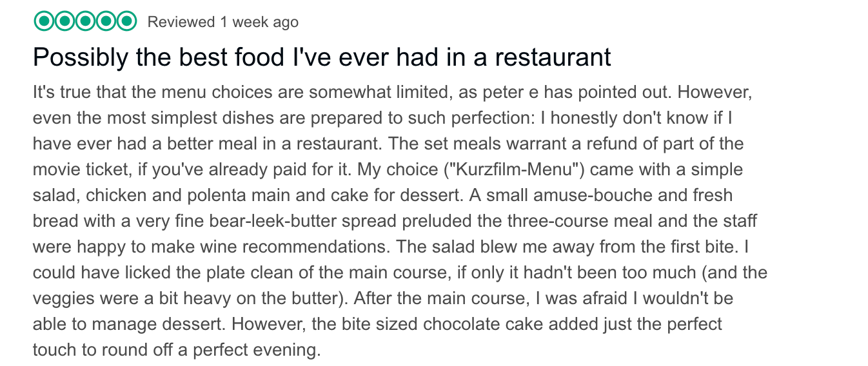Click the first green rating bubble

click(x=43, y=21)
